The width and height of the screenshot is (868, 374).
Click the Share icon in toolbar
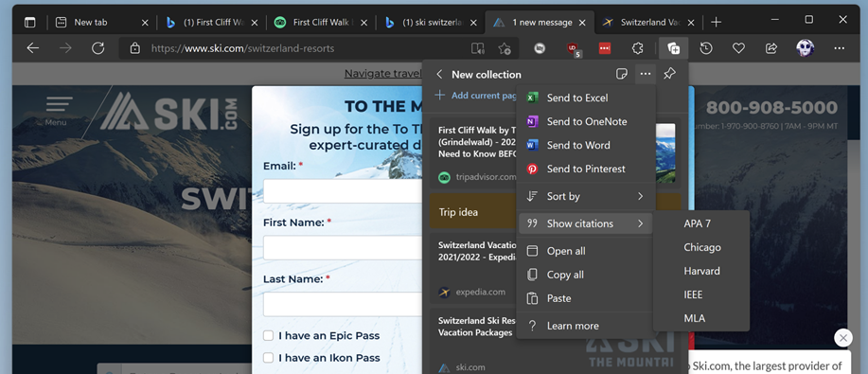pyautogui.click(x=771, y=48)
